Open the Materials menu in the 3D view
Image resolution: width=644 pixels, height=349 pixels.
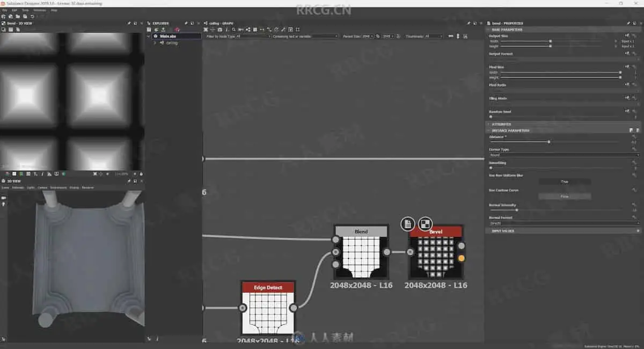coord(18,187)
